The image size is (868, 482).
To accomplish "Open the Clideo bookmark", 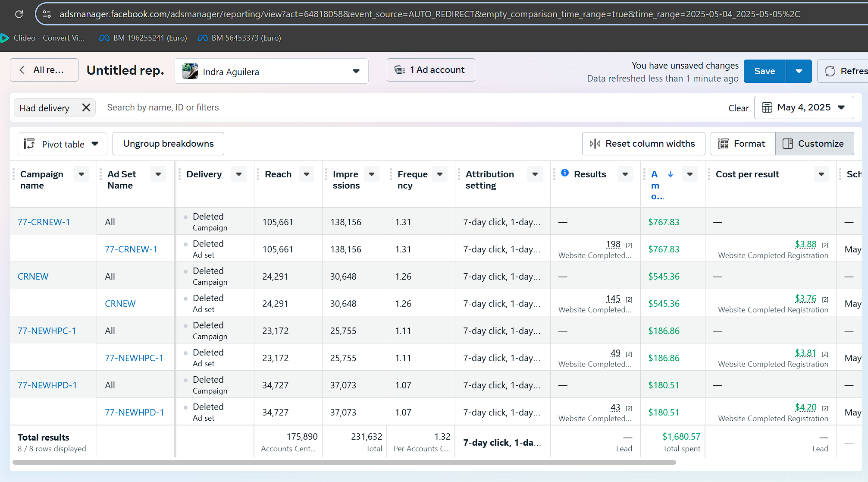I will coord(43,38).
